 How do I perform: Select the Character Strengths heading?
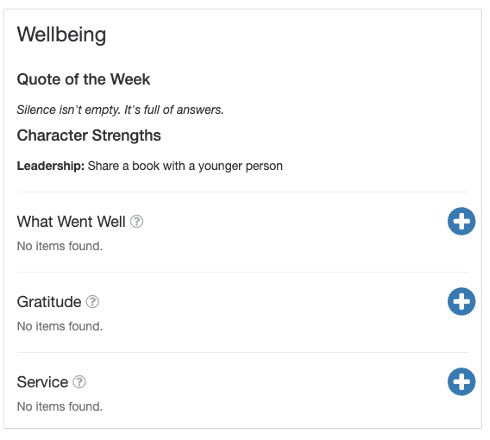point(89,135)
